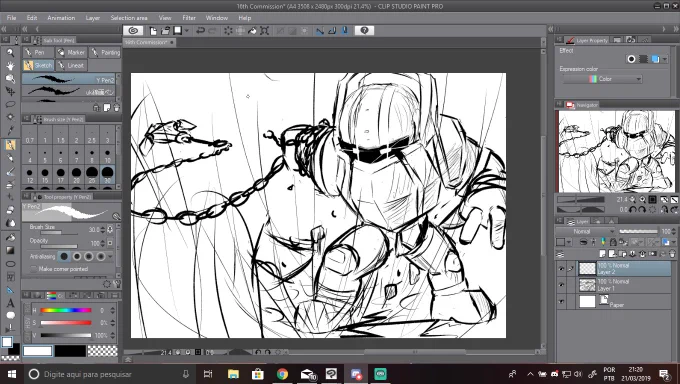Open Google Chrome from the taskbar
The image size is (680, 384).
pyautogui.click(x=282, y=374)
